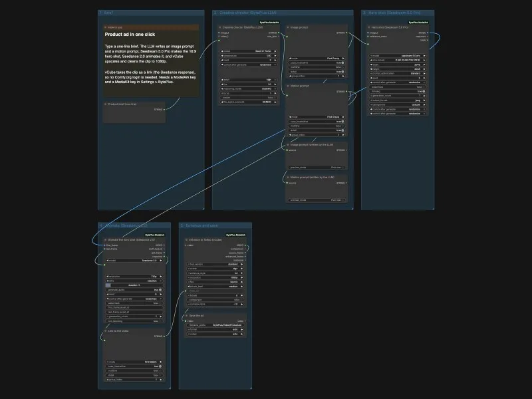
Task: Collapse the Motion prompt node
Action: click(x=288, y=86)
